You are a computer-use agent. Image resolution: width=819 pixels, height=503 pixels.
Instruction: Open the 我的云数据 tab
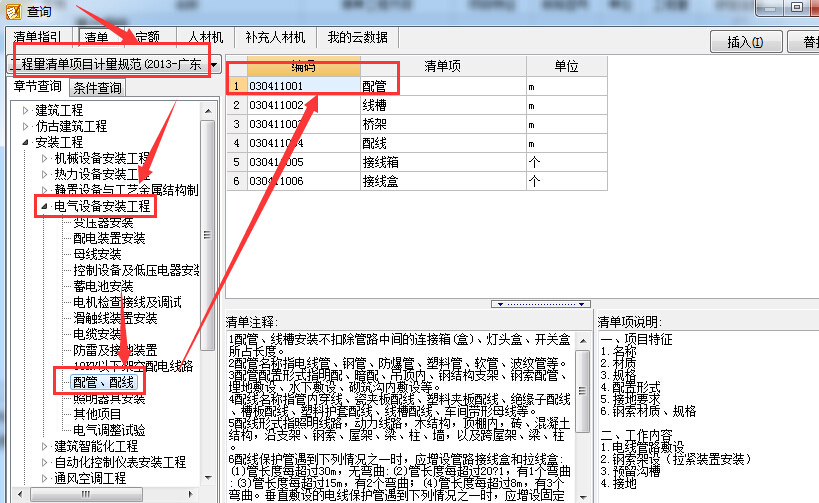click(x=358, y=38)
